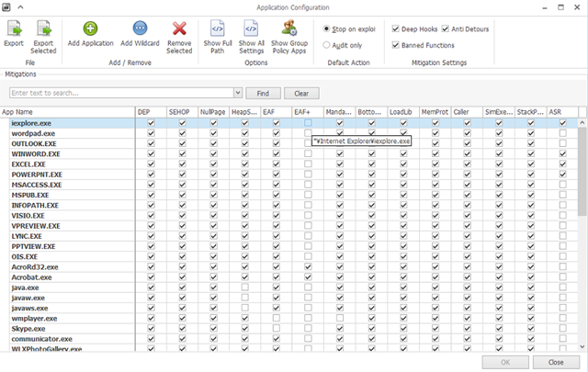The width and height of the screenshot is (588, 372).
Task: Click the search text input field
Action: (x=122, y=93)
